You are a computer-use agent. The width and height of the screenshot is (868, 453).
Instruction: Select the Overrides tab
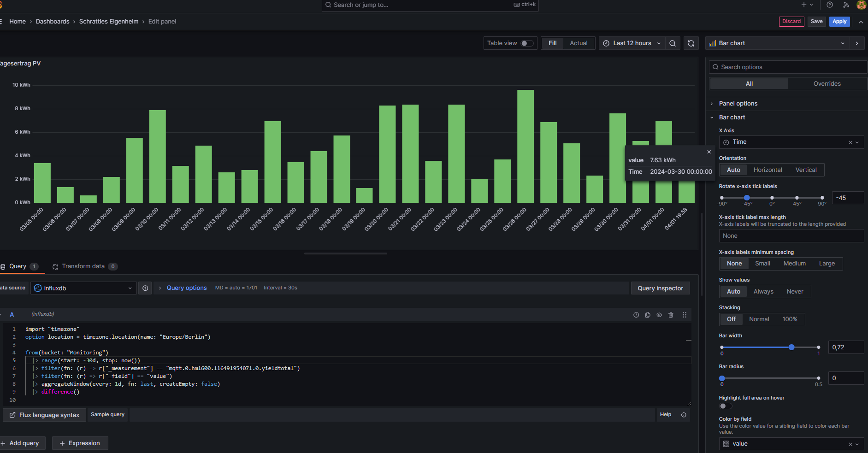[827, 84]
